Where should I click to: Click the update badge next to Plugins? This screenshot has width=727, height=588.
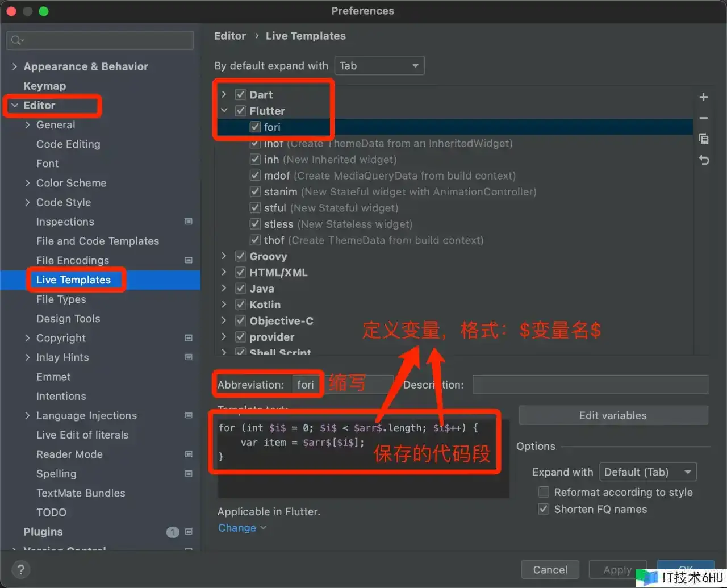point(173,532)
